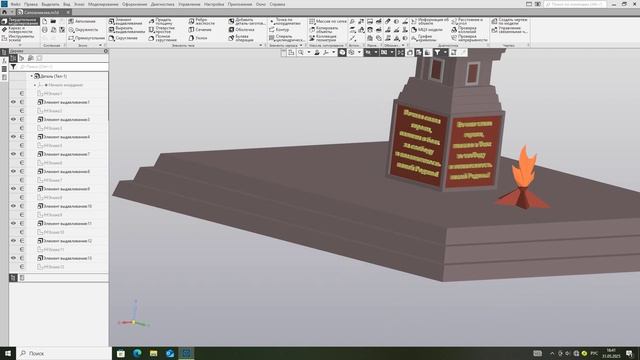Open the Справка menu

click(278, 4)
